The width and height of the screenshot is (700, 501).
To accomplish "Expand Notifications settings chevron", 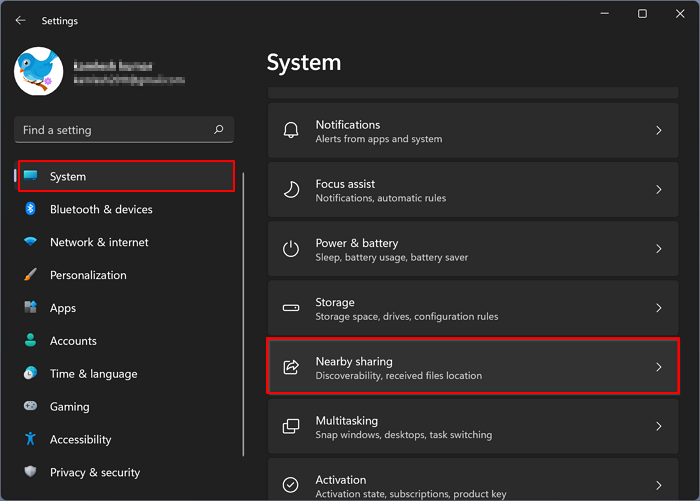I will tap(658, 131).
